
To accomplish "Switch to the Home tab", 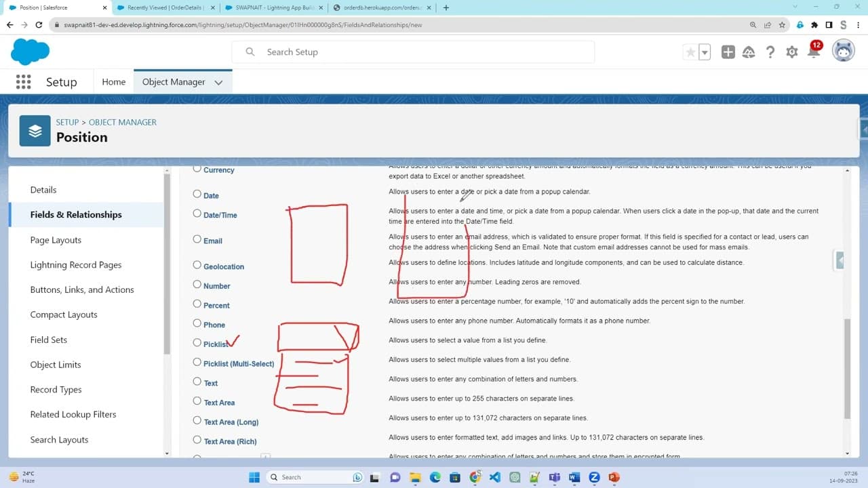I will [113, 82].
